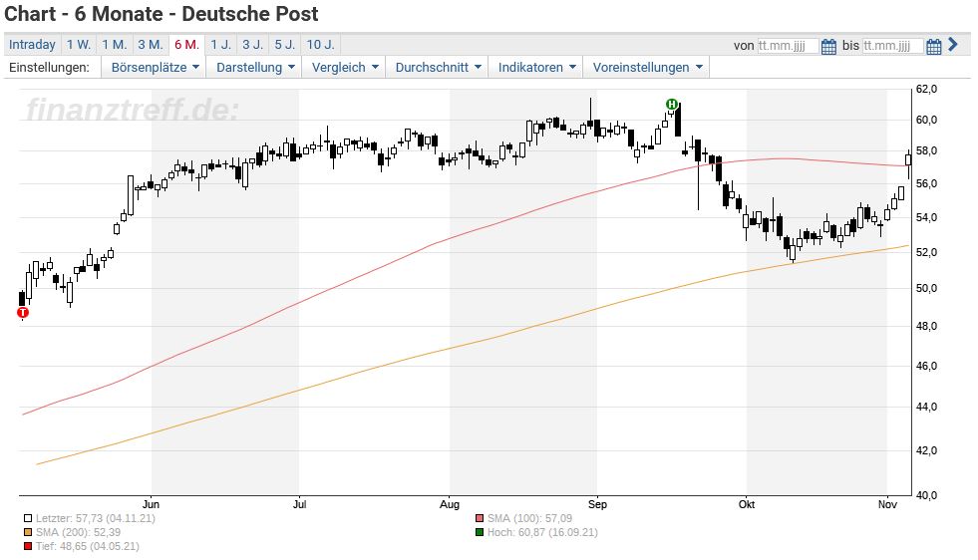Click the Sep label on the time axis
The width and height of the screenshot is (978, 560).
[597, 504]
